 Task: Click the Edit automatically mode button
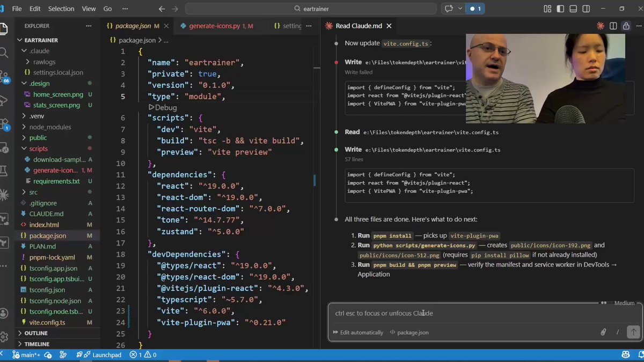point(357,333)
